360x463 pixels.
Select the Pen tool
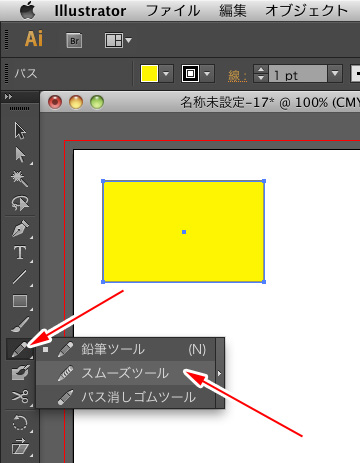pyautogui.click(x=20, y=229)
